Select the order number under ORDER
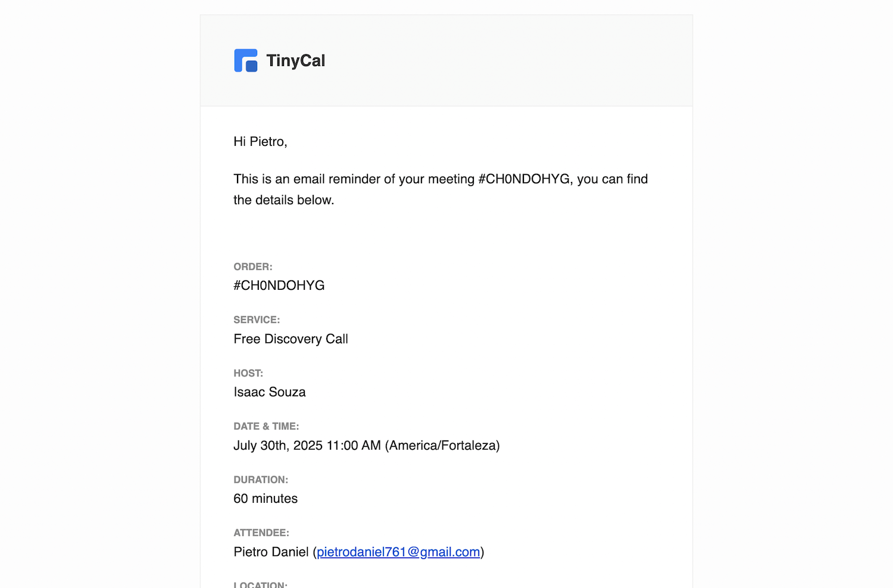The width and height of the screenshot is (893, 588). tap(279, 286)
